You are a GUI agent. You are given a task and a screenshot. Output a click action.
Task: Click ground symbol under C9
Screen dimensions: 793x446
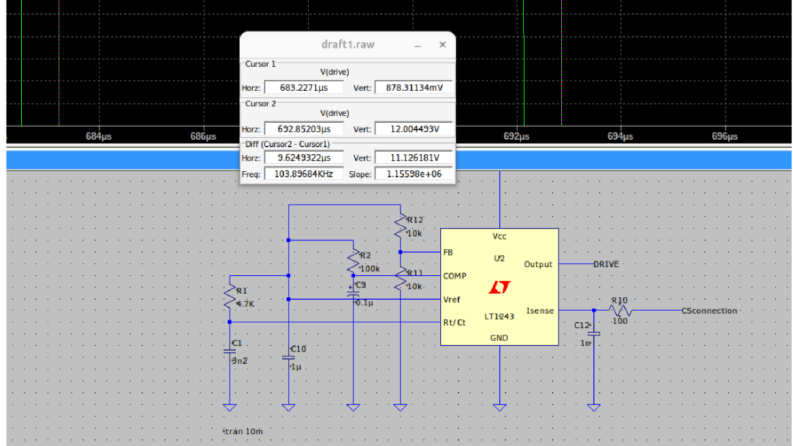353,407
